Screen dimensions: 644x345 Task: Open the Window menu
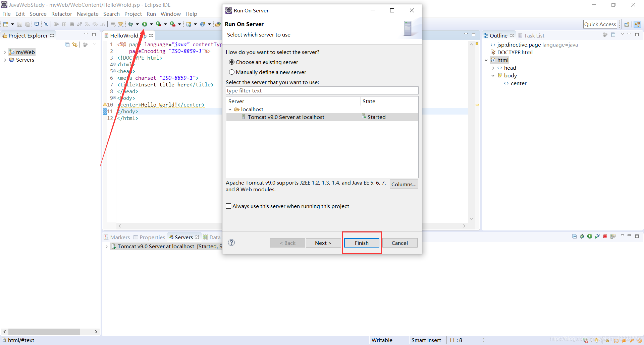pyautogui.click(x=170, y=14)
